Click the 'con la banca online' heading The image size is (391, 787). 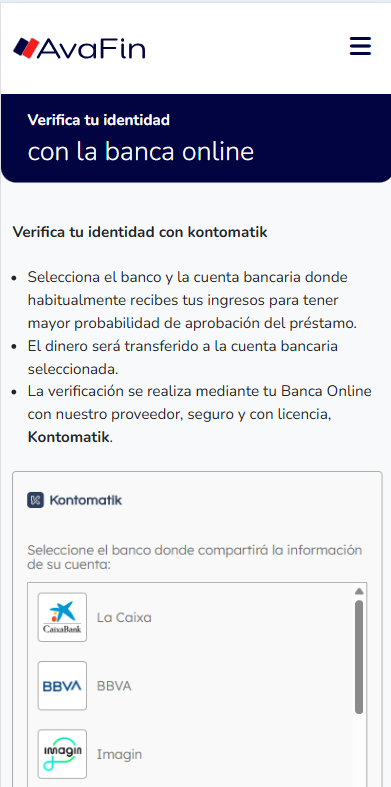[x=141, y=152]
